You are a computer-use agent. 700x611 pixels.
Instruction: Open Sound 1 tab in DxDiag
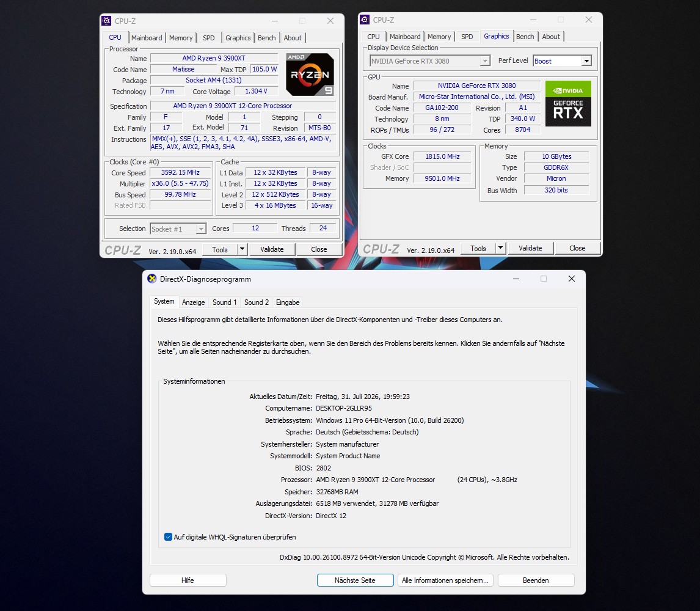pyautogui.click(x=225, y=302)
